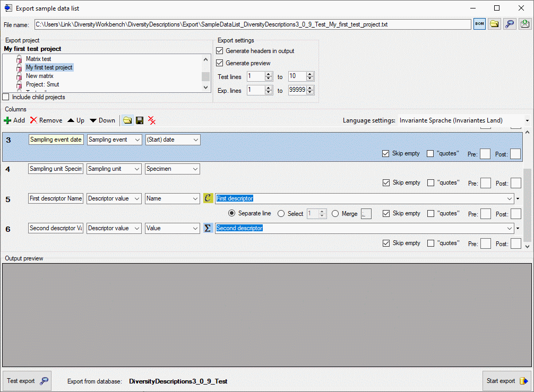
Task: Click the Second descriptor Va header field in row 6
Action: (x=56, y=228)
